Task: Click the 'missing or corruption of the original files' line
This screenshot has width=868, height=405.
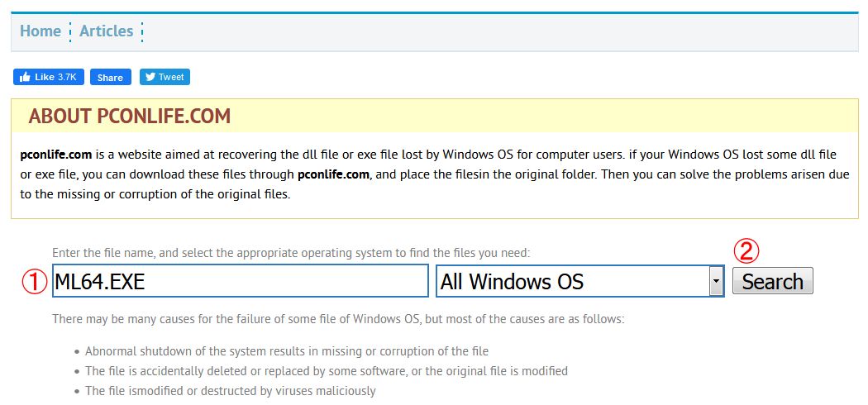Action: click(x=155, y=195)
